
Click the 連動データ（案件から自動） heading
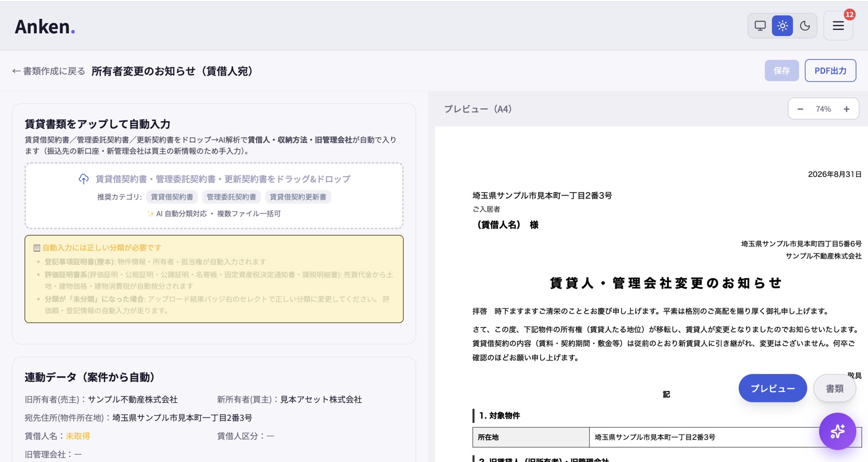tap(92, 377)
